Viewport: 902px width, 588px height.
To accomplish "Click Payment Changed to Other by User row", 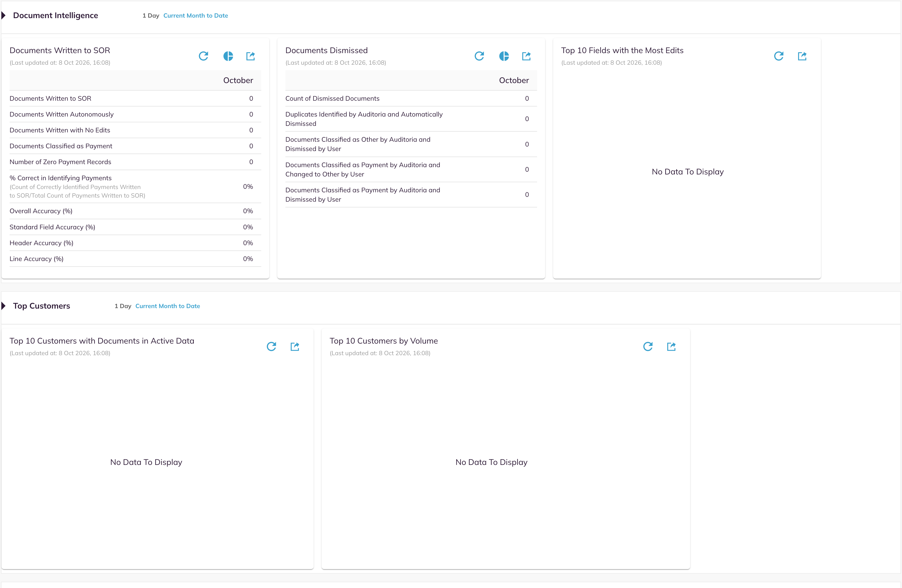I will pos(411,169).
